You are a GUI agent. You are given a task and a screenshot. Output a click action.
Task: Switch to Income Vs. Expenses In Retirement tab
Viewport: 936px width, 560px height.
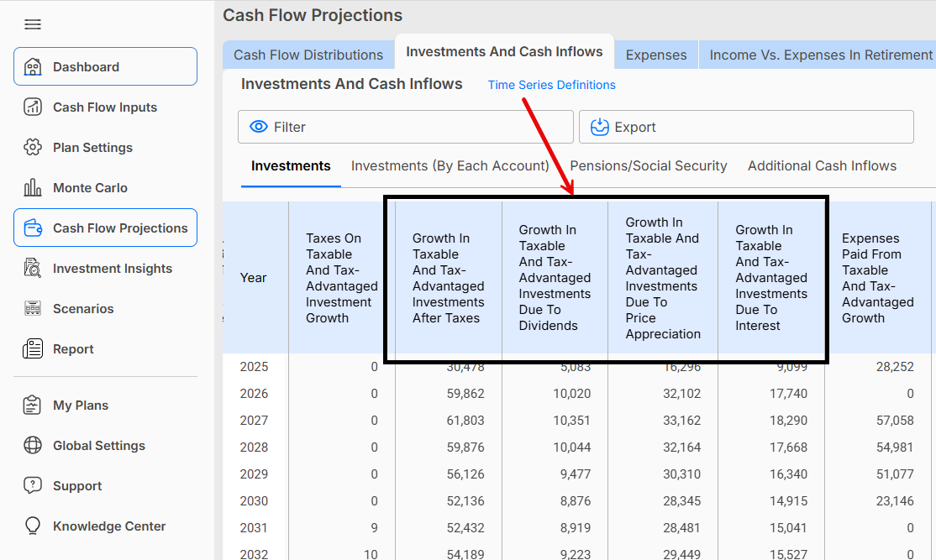click(x=818, y=55)
